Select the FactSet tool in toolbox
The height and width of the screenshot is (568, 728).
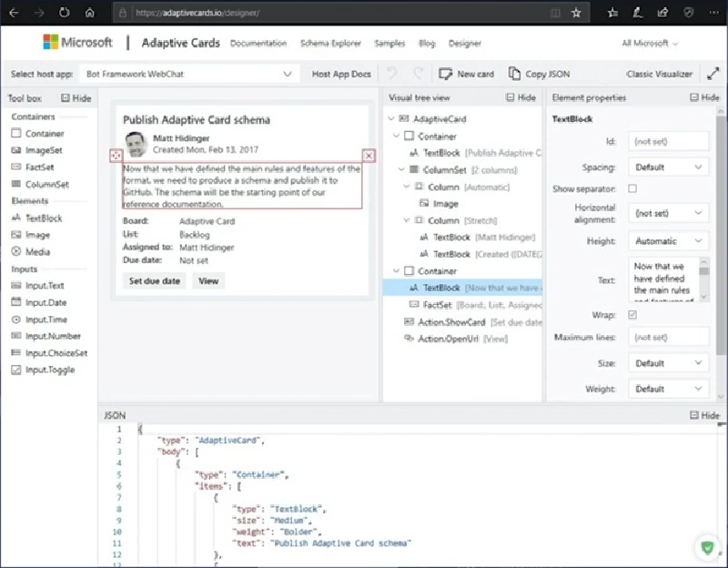coord(38,167)
